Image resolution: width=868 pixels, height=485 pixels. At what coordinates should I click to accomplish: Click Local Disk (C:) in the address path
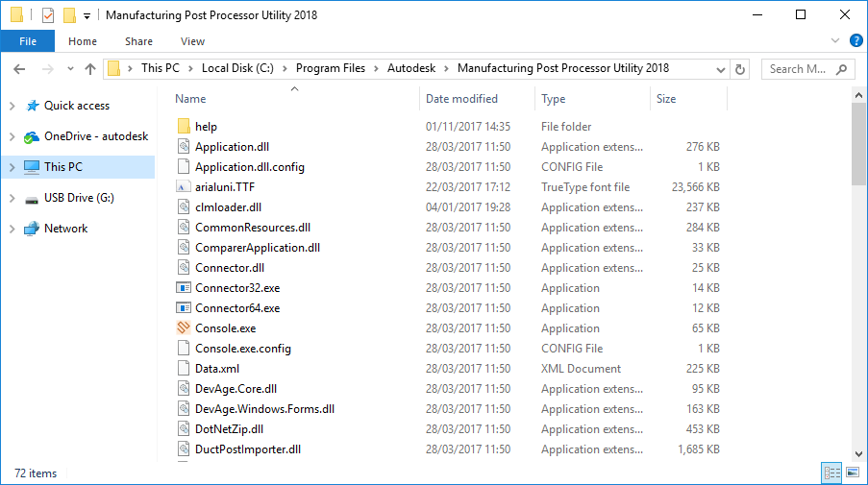click(x=237, y=68)
